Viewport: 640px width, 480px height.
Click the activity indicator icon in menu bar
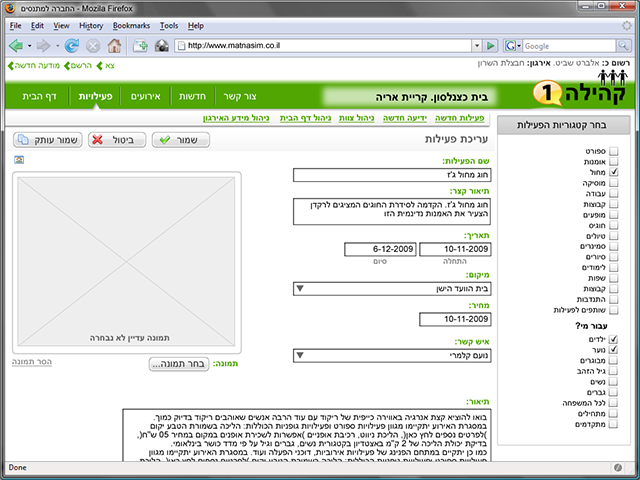click(x=627, y=26)
